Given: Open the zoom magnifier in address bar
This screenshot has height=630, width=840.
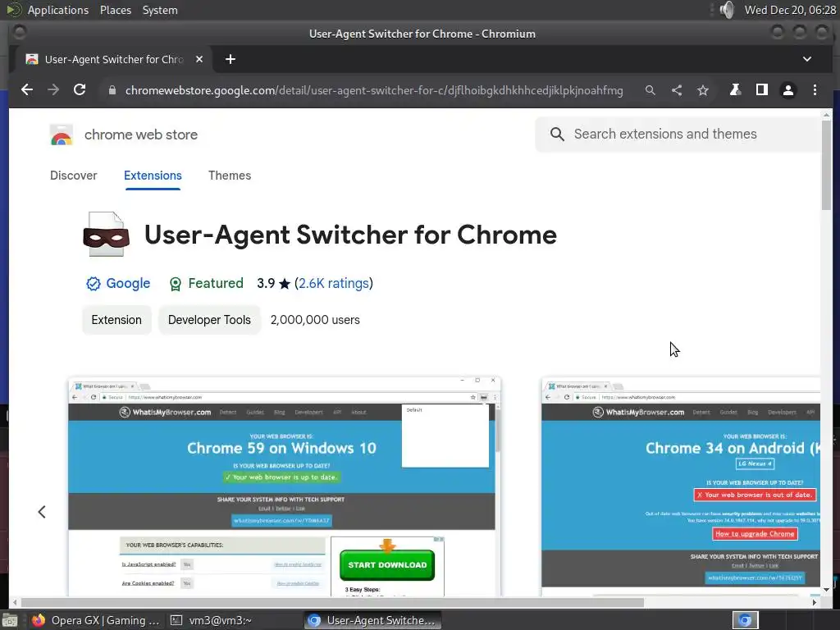Looking at the screenshot, I should pos(650,90).
